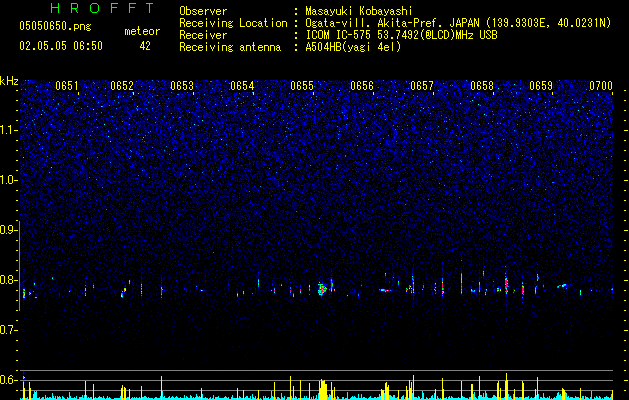Screen dimensions: 629x400
Task: Click the meteor count 42
Action: click(x=145, y=46)
